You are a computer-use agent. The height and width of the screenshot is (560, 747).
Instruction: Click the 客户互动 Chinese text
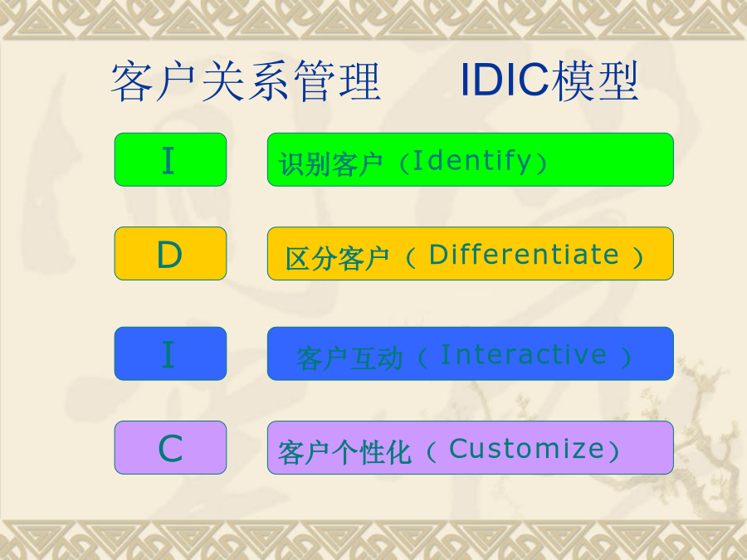pos(349,358)
